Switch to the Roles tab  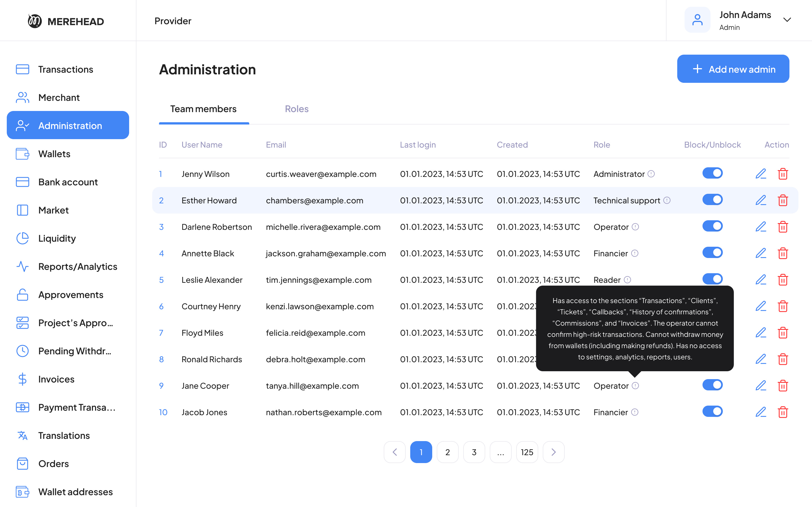[x=296, y=109]
